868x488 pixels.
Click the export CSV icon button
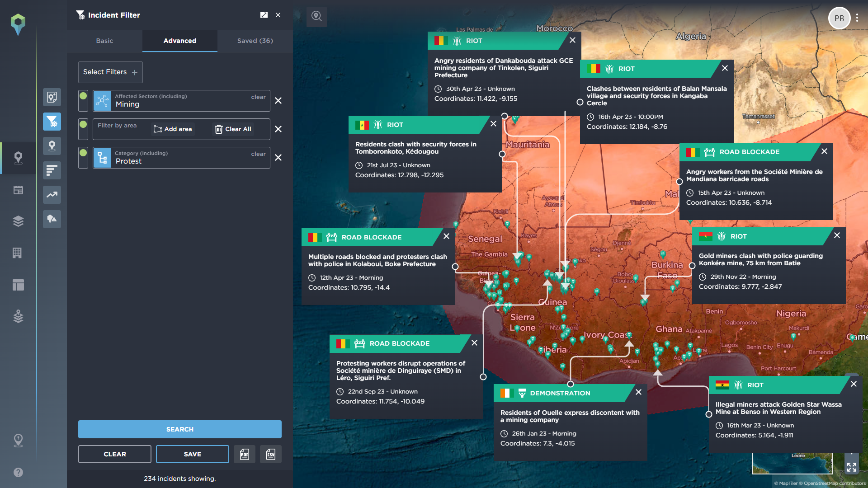pyautogui.click(x=271, y=454)
